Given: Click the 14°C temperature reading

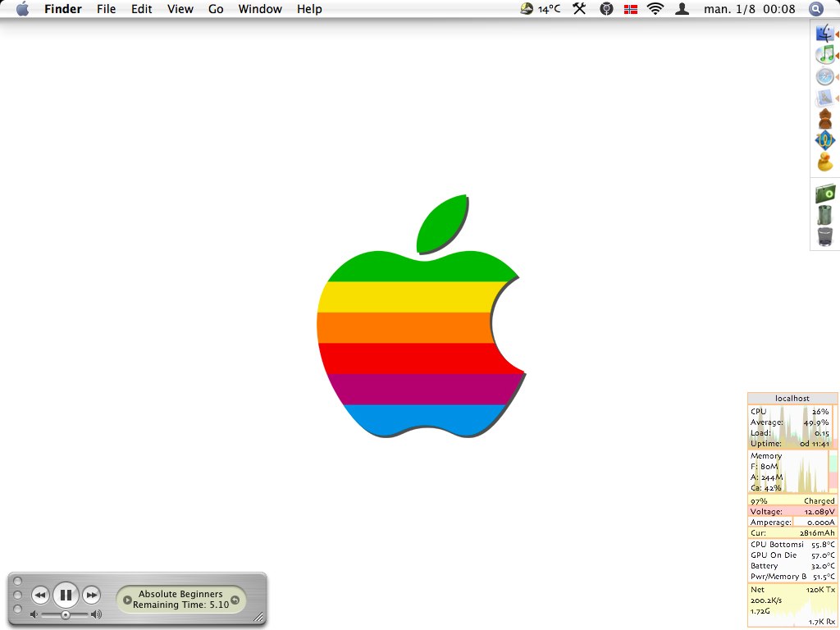Looking at the screenshot, I should point(549,9).
